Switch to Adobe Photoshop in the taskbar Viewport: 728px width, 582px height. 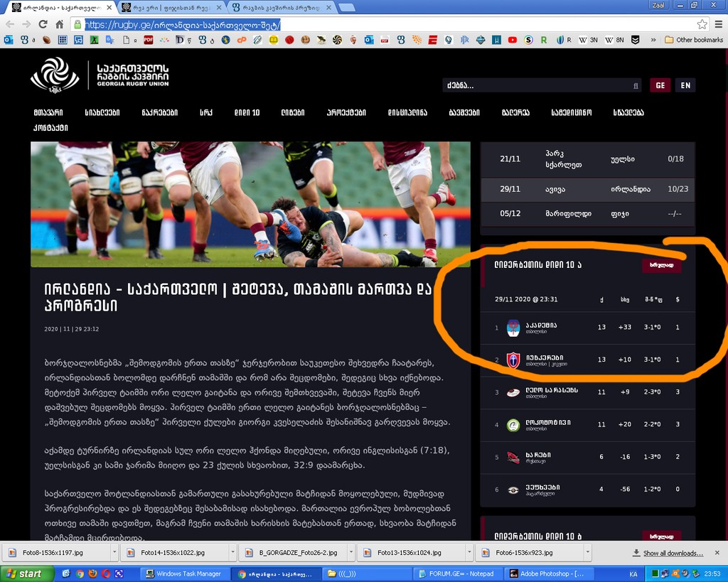pos(548,573)
